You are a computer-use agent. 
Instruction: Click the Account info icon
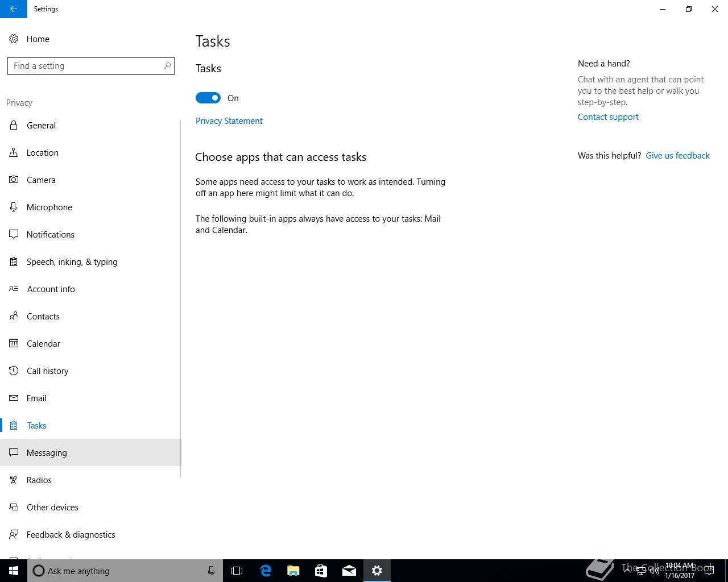click(14, 289)
